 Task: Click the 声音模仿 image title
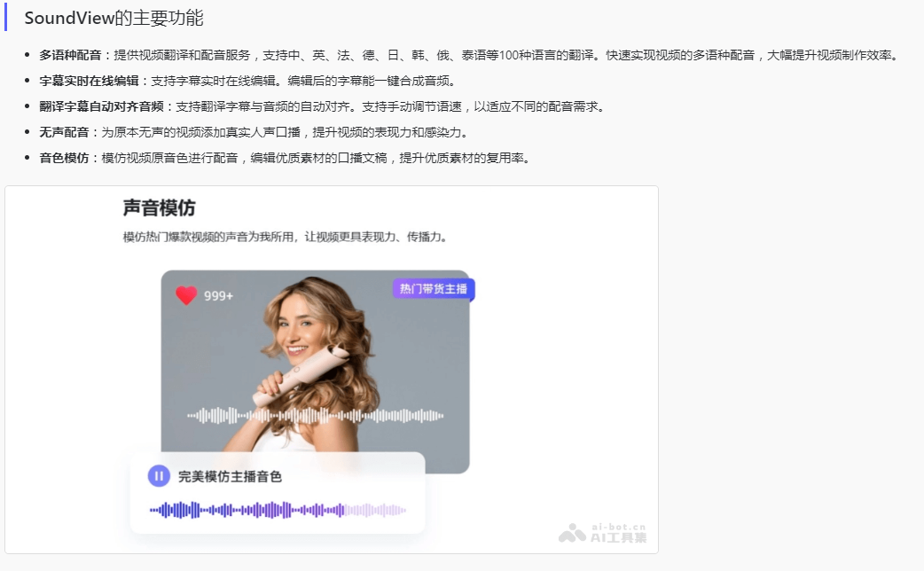pyautogui.click(x=159, y=208)
